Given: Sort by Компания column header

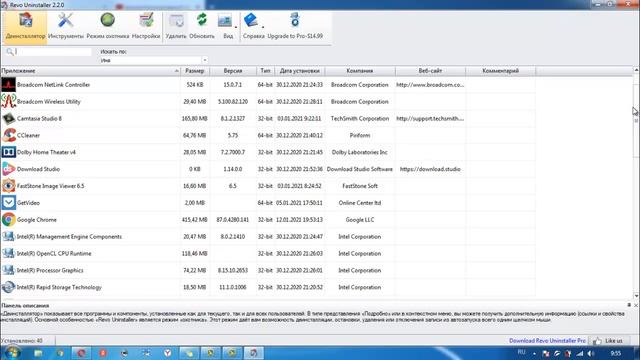Looking at the screenshot, I should [360, 71].
